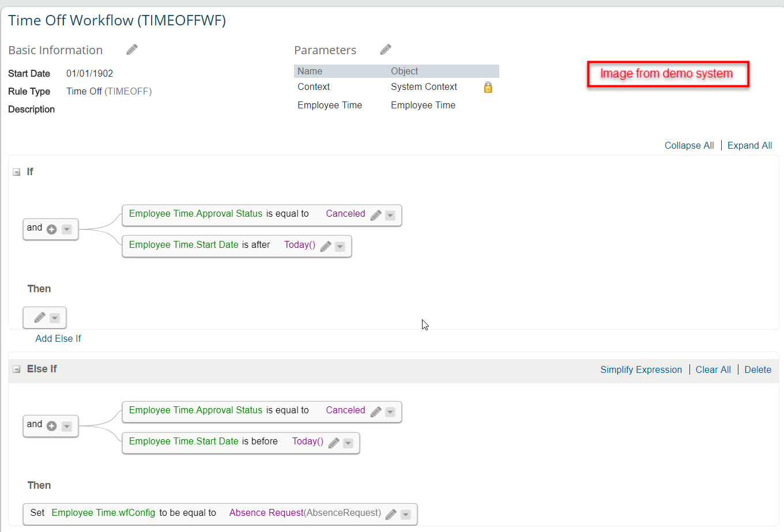784x532 pixels.
Task: Click System Context object cell
Action: pyautogui.click(x=424, y=86)
